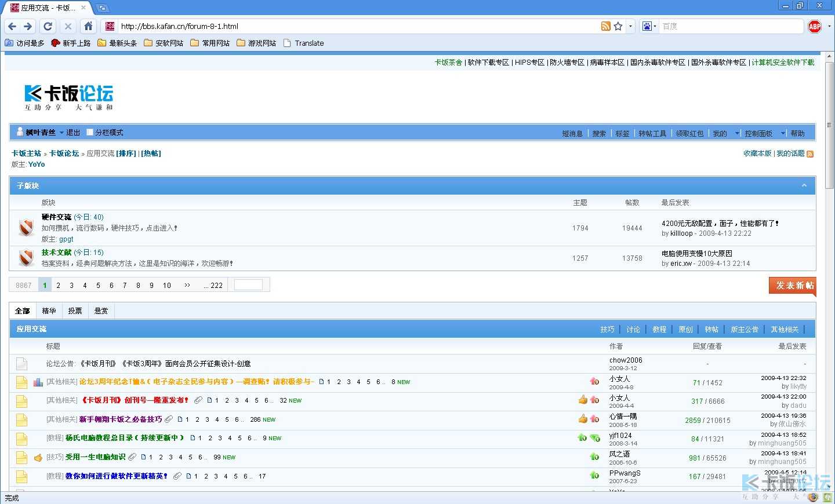Open the 技术文献 subforum link
Image resolution: width=835 pixels, height=504 pixels.
(x=56, y=253)
